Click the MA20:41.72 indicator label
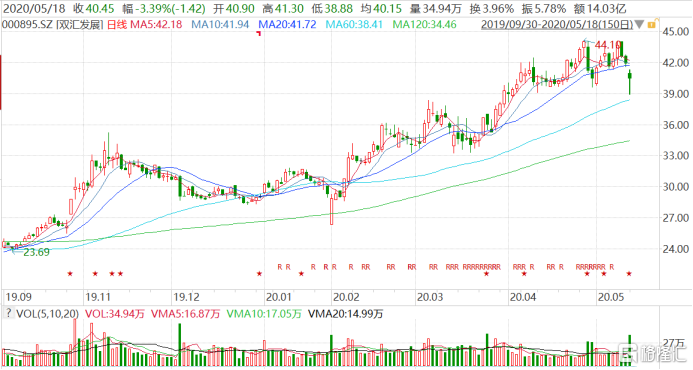Screen dimensions: 693x370 (x=287, y=24)
